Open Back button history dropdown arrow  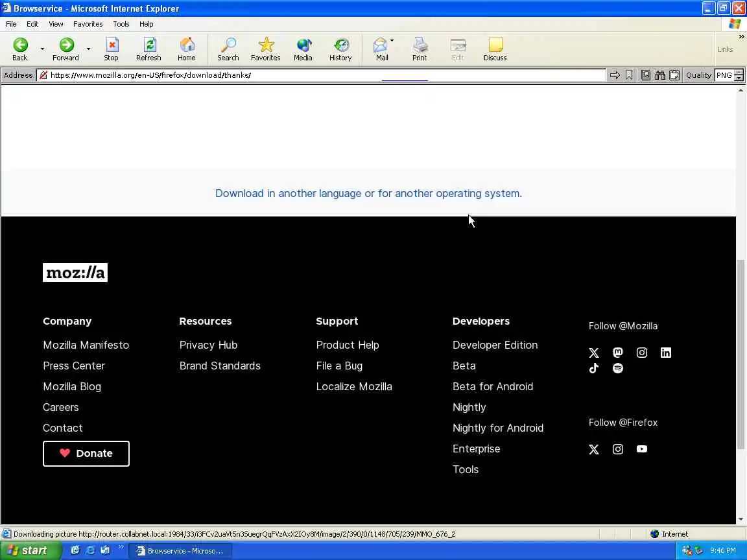tap(42, 49)
